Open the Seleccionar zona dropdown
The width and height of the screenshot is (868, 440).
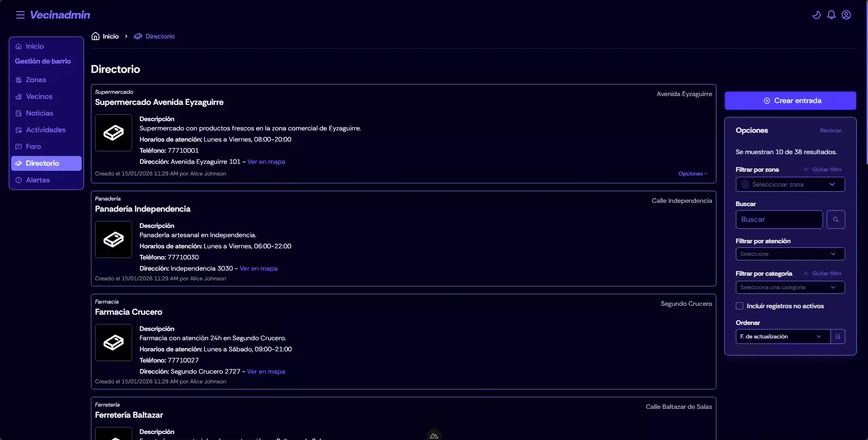(x=790, y=184)
